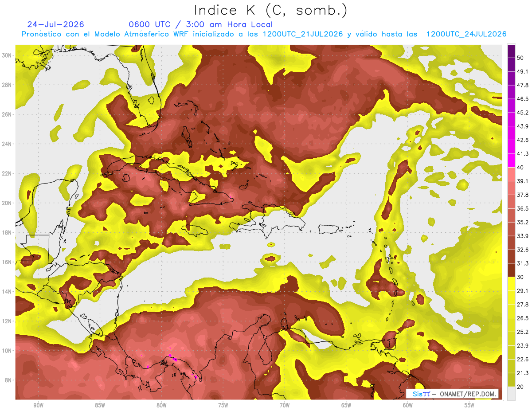
Task: Click the '65W' longitude axis label
Action: pos(346,405)
